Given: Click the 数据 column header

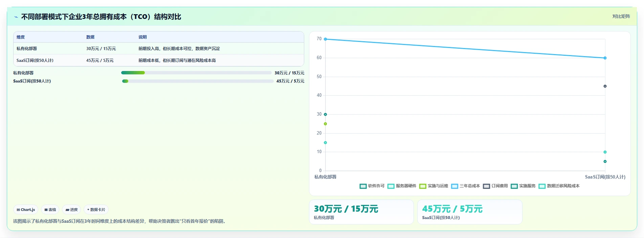Looking at the screenshot, I should coord(90,37).
